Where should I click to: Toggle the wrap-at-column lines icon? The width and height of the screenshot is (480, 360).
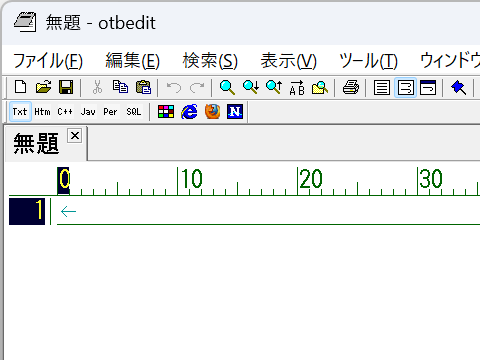405,87
